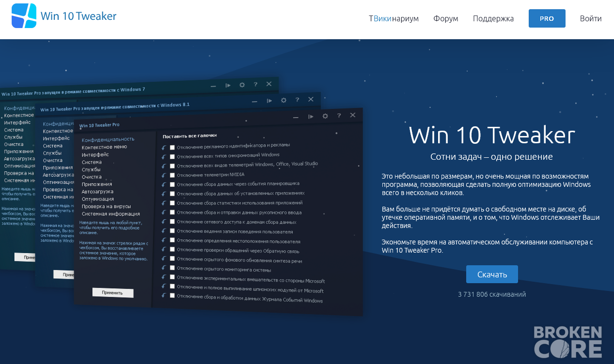The height and width of the screenshot is (364, 614).
Task: Click the blue "Скачать" download button
Action: click(492, 274)
